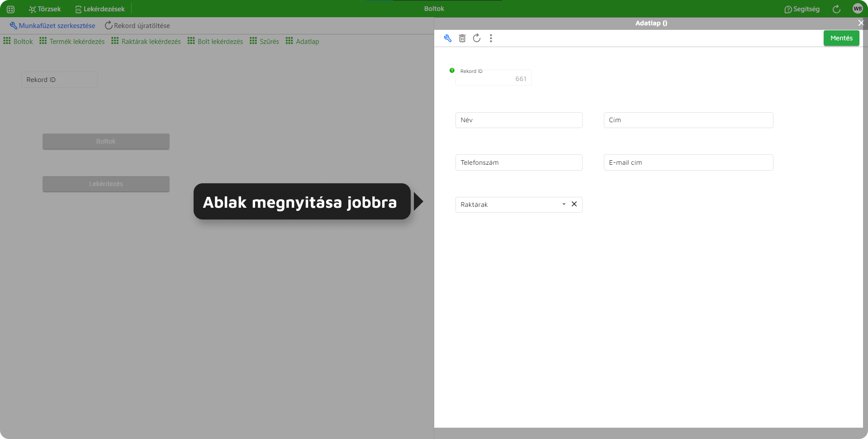This screenshot has width=868, height=439.
Task: Switch to the Szűrés tab
Action: pyautogui.click(x=264, y=41)
